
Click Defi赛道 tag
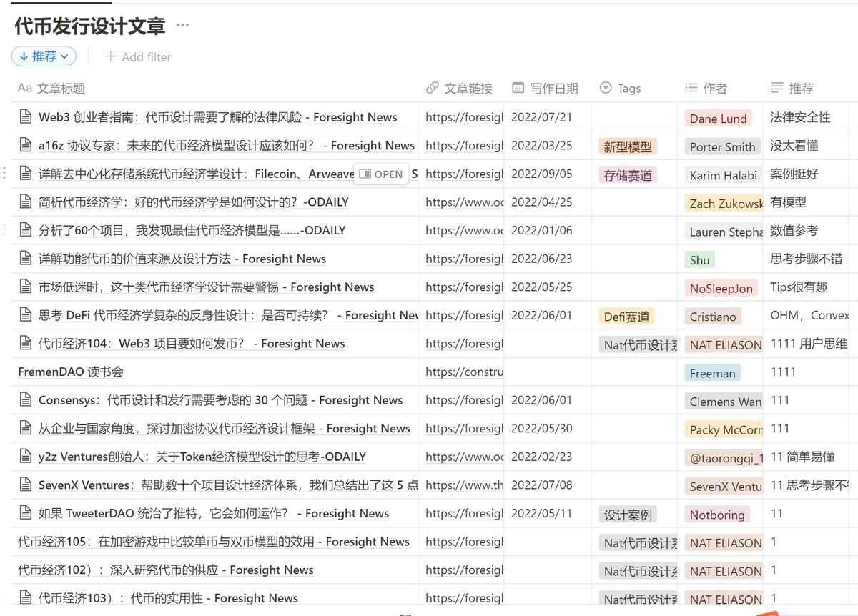point(628,317)
